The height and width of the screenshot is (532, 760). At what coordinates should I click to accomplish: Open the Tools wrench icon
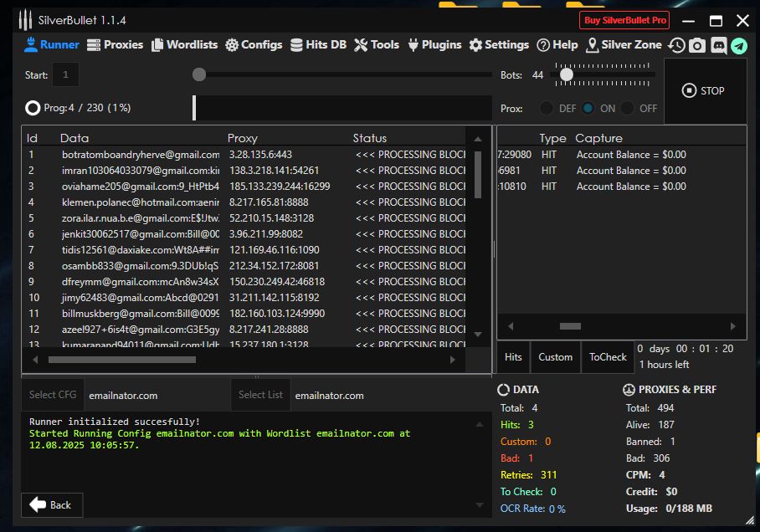pos(361,45)
